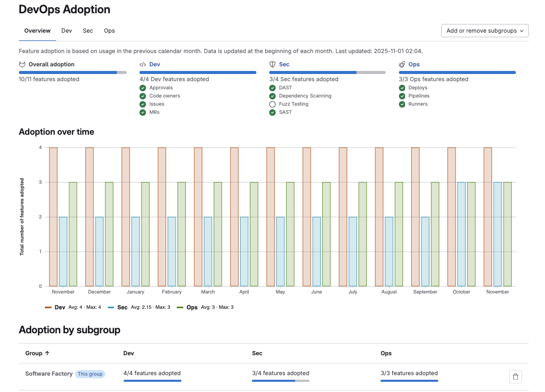Click the Code owners check icon
The height and width of the screenshot is (392, 545).
[143, 96]
